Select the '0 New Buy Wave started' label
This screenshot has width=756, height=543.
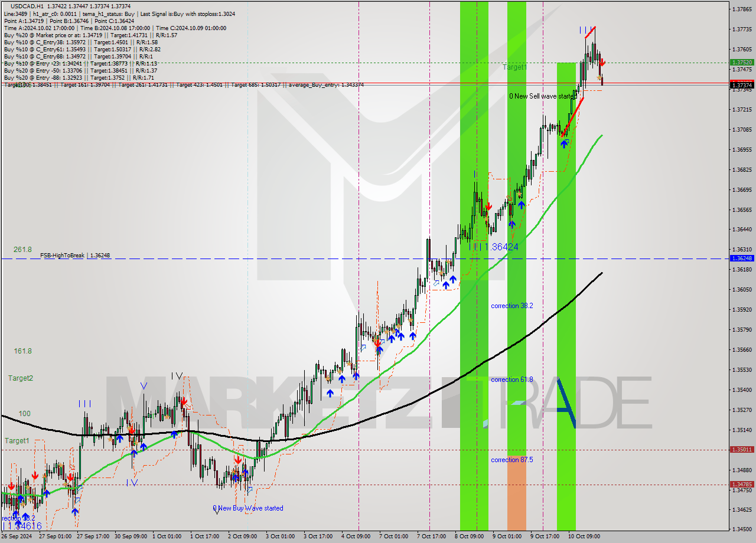(x=248, y=508)
